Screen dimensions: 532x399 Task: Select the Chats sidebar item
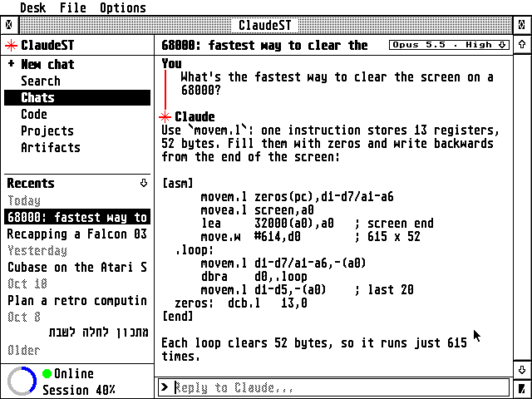[77, 98]
